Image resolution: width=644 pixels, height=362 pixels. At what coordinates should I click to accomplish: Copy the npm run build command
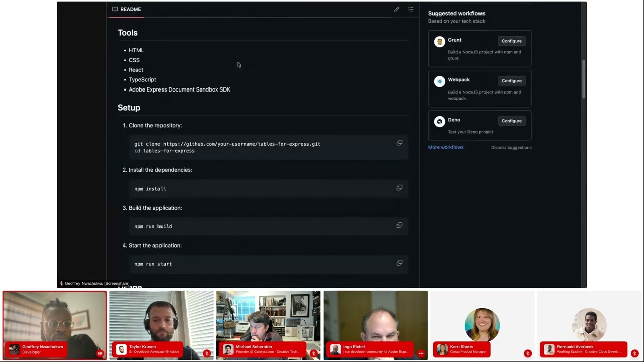[x=399, y=225]
